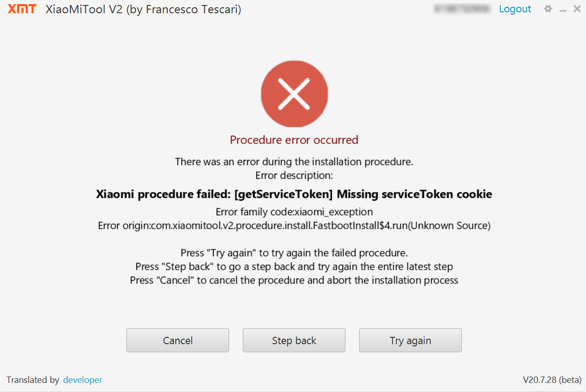Click the "There was an error" sentence
Viewport: 586px width, 392px height.
[x=294, y=162]
